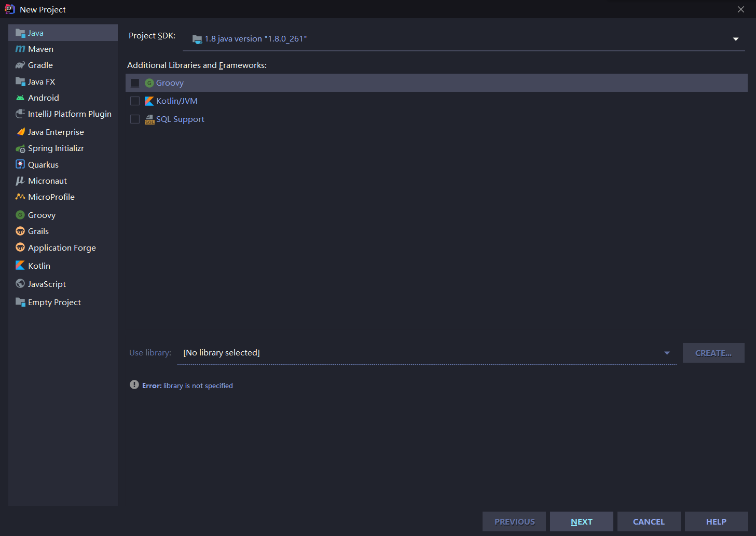Viewport: 756px width, 536px height.
Task: Select Java FX in the sidebar
Action: pos(63,81)
